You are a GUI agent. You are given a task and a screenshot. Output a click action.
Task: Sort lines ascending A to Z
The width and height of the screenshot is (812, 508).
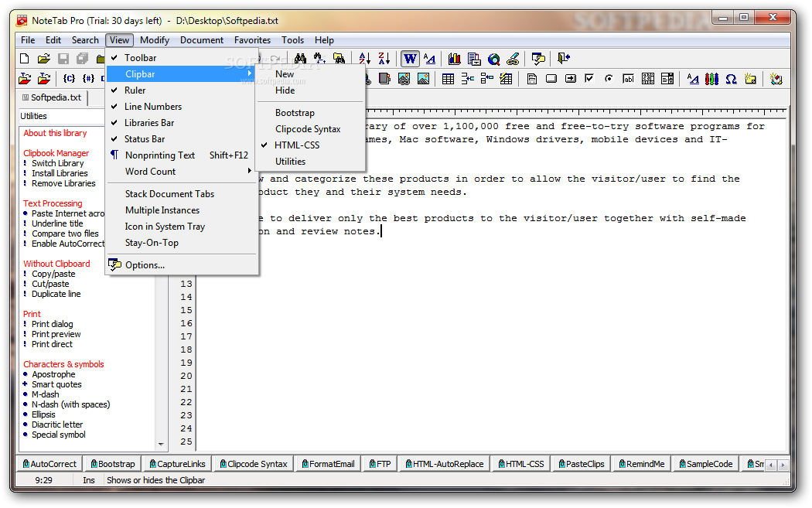click(x=364, y=59)
